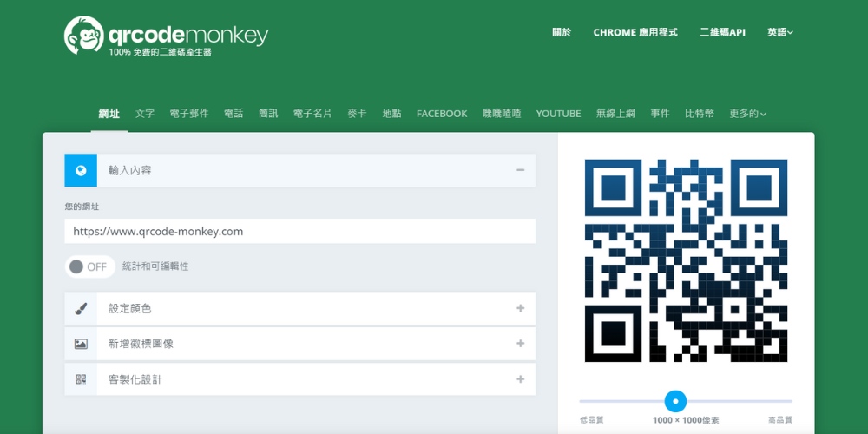Open the 二維碼API link
This screenshot has height=434, width=868.
tap(722, 33)
